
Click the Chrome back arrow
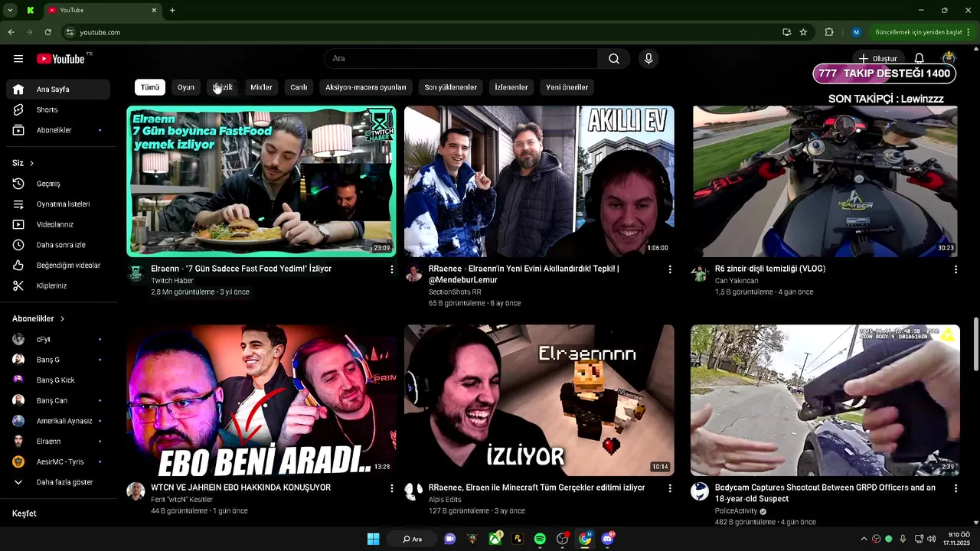pos(11,32)
